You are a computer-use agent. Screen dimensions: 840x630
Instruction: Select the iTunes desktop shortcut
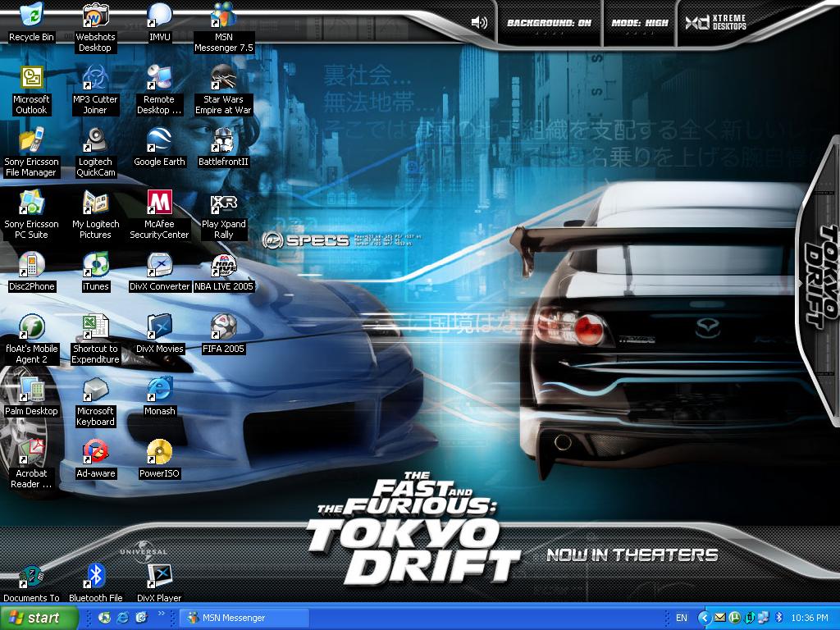tap(95, 272)
